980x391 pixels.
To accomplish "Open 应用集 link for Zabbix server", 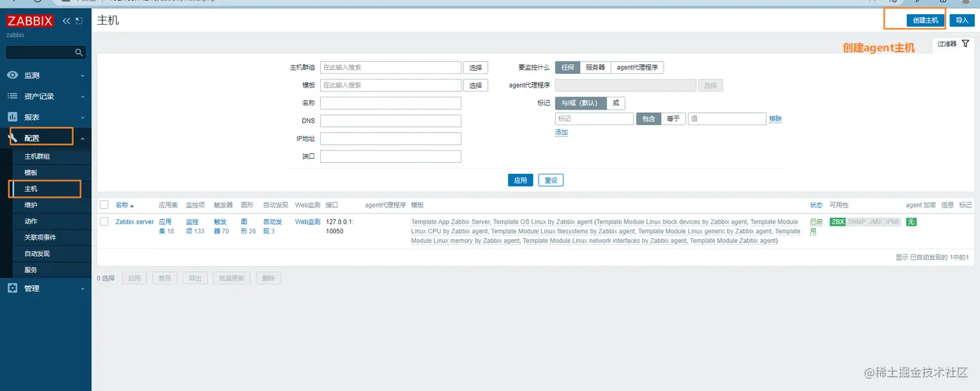I will click(165, 226).
